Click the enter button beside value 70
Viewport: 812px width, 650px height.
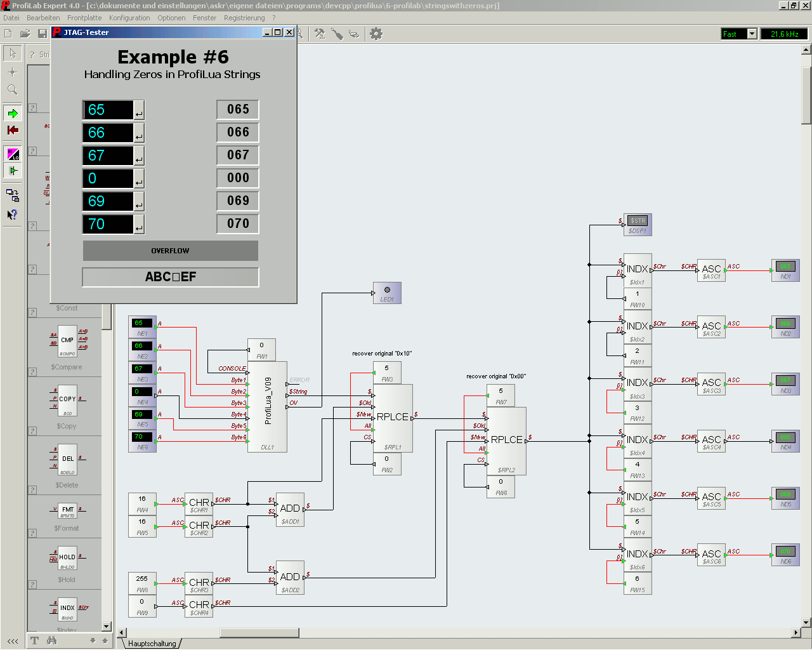click(x=139, y=224)
